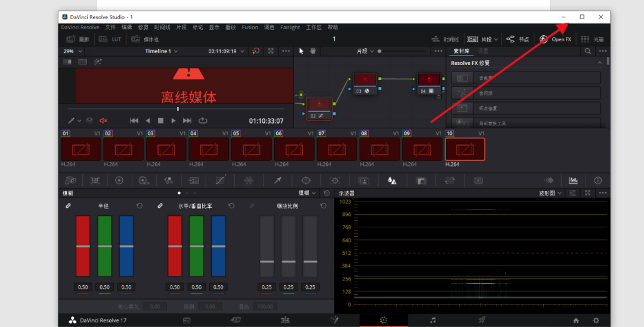Open the Fairlight menu
The image size is (644, 327).
click(290, 27)
